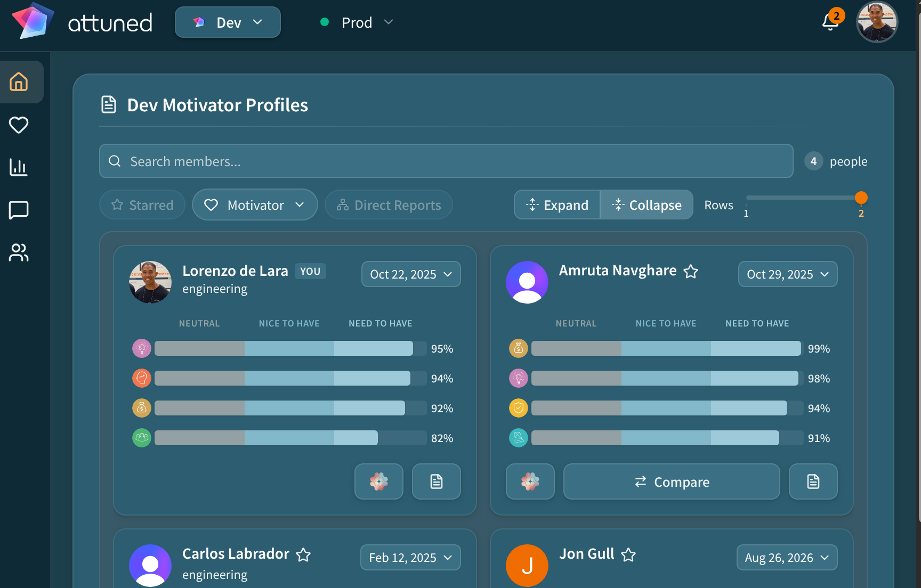
Task: Open Lorenzo de Lara's flower motivator button
Action: 379,481
